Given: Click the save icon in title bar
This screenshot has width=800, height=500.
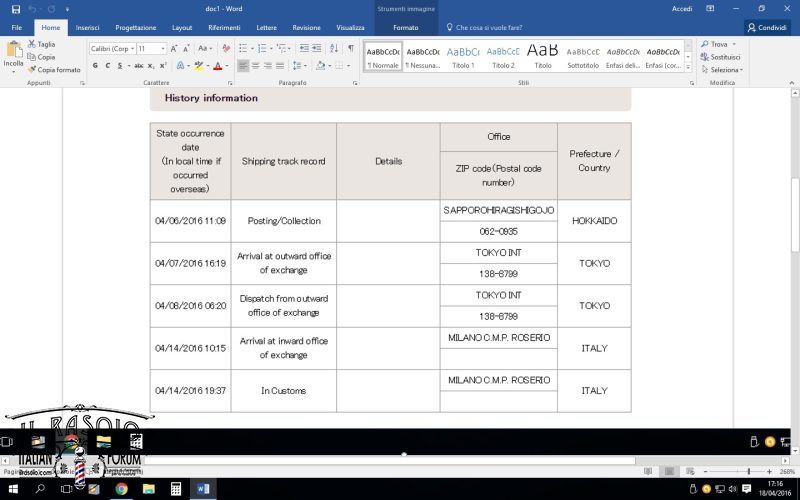Looking at the screenshot, I should coord(16,9).
